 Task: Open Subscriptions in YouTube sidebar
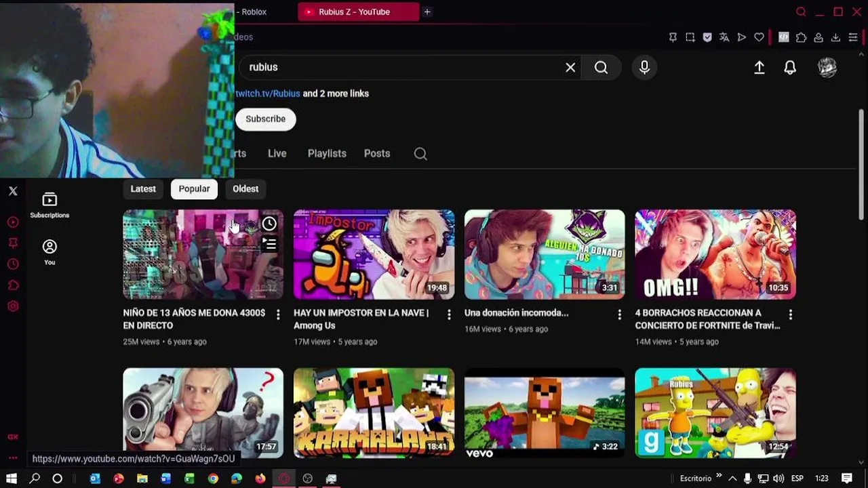(50, 205)
